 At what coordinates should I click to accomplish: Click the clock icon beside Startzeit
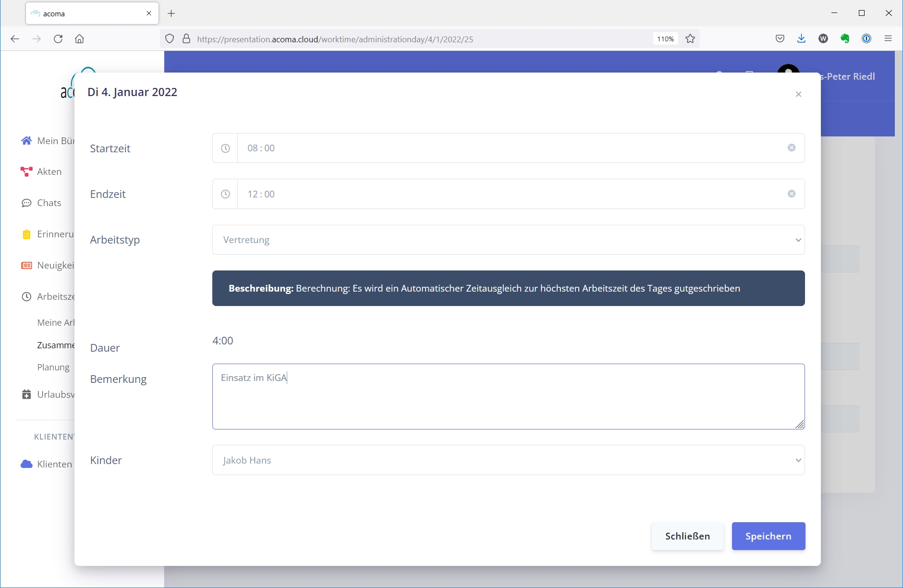[x=225, y=148]
